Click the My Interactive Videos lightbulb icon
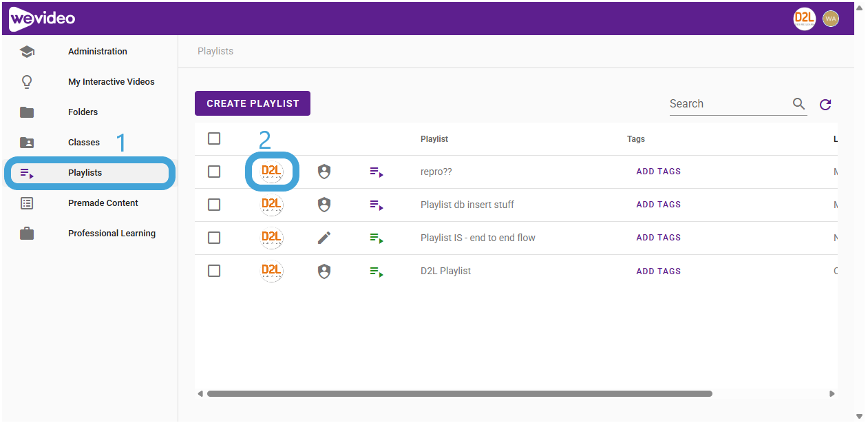The height and width of the screenshot is (423, 868). point(27,82)
